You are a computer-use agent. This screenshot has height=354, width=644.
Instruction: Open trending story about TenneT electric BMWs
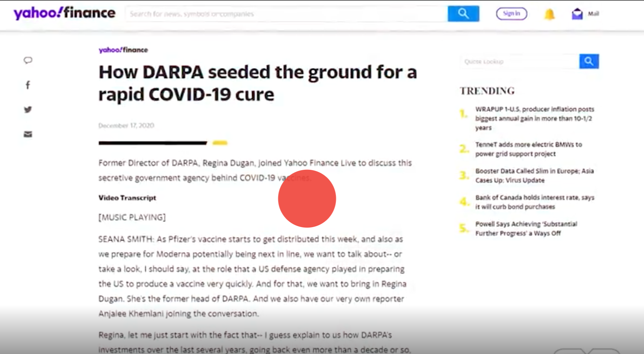(x=529, y=149)
